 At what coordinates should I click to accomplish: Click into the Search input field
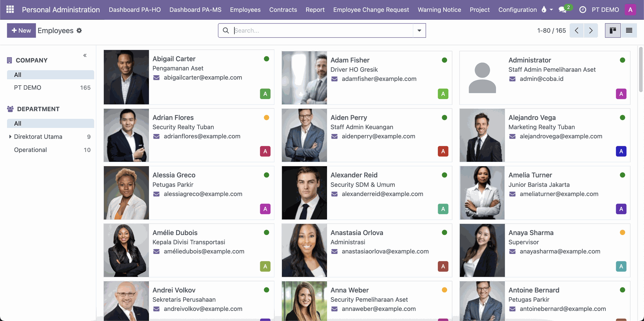[x=322, y=31]
